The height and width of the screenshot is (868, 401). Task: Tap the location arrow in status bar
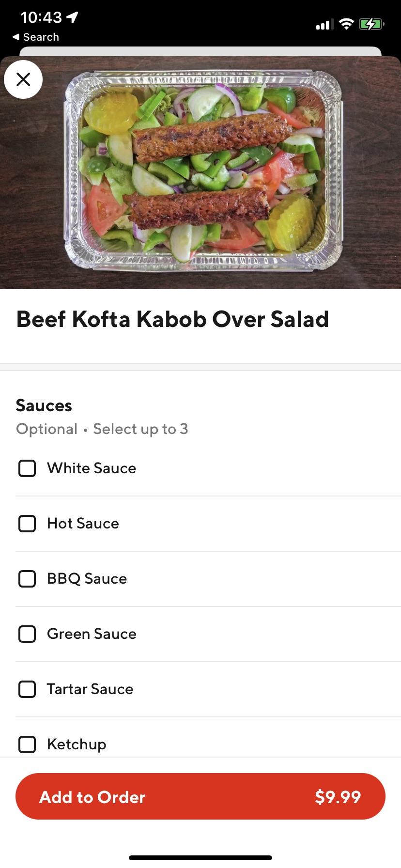pyautogui.click(x=73, y=17)
